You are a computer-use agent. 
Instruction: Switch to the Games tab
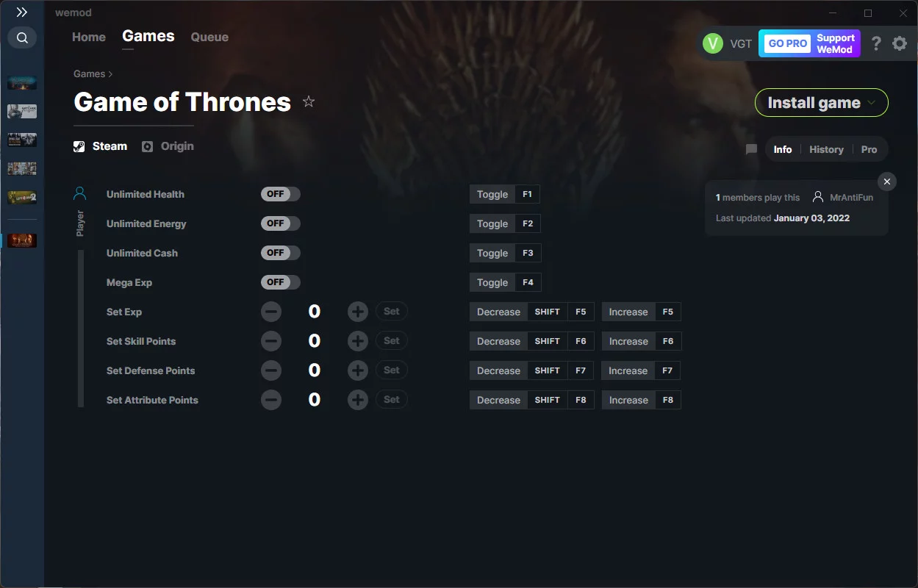[148, 36]
